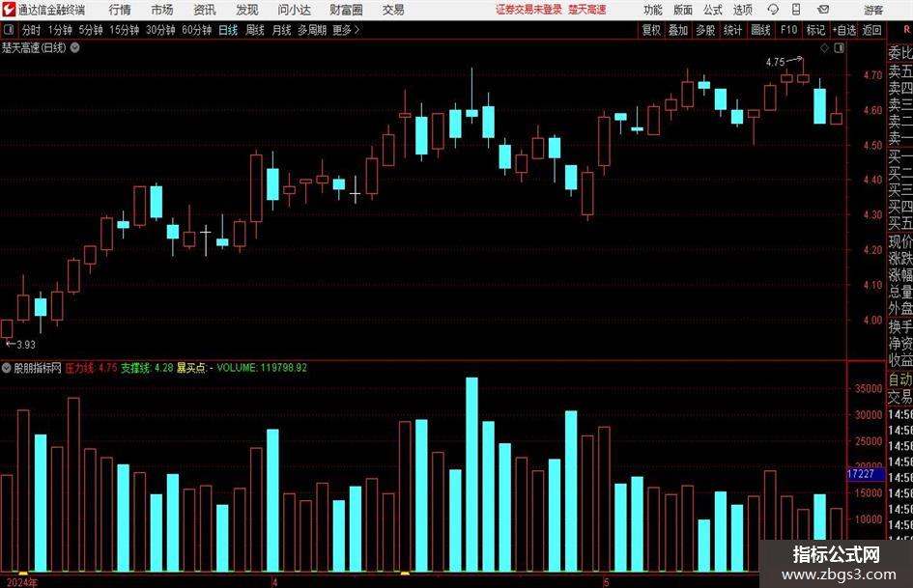This screenshot has width=913, height=588.
Task: Click the 证券交易未登录 login link
Action: click(528, 10)
